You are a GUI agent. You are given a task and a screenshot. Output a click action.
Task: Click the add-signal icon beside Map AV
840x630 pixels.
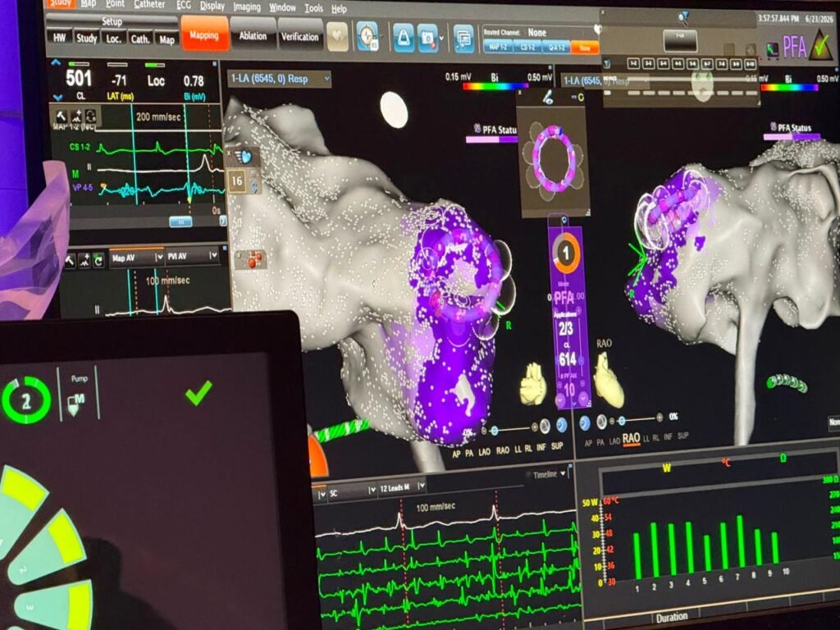[x=84, y=260]
